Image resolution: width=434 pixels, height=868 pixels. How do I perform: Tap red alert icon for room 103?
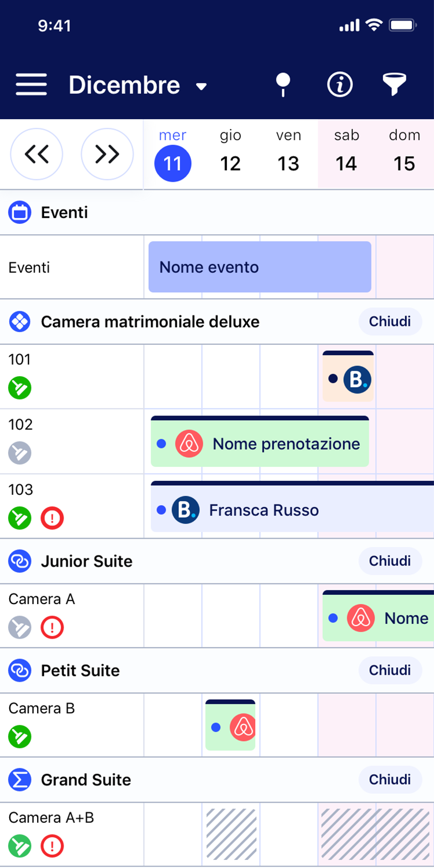pyautogui.click(x=52, y=518)
